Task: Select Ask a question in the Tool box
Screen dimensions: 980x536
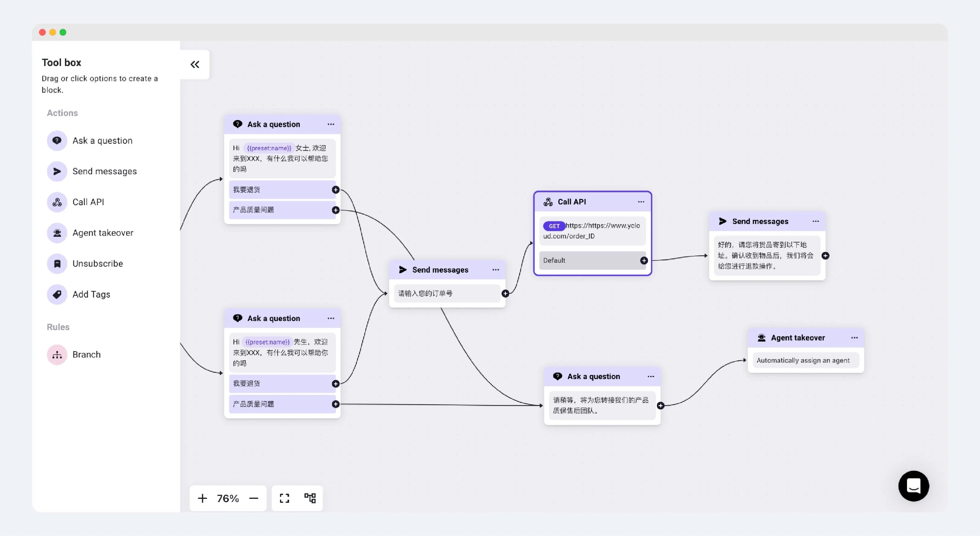Action: (x=90, y=140)
